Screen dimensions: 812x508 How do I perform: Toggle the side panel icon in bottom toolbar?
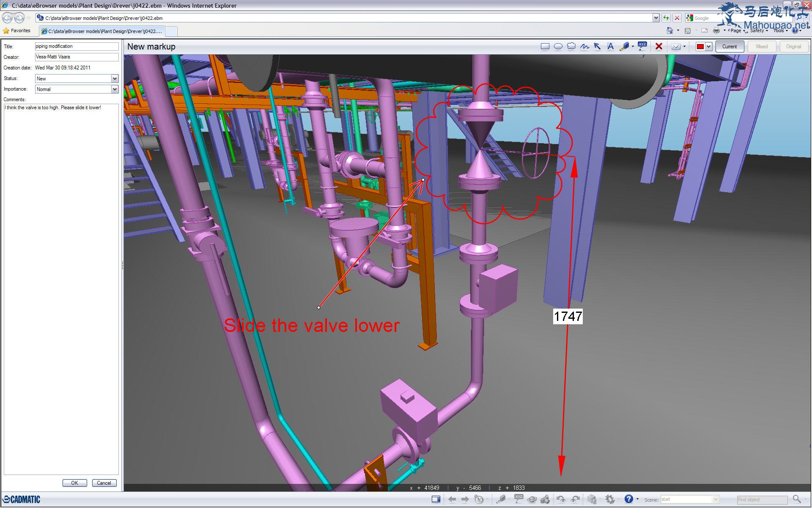click(x=436, y=500)
